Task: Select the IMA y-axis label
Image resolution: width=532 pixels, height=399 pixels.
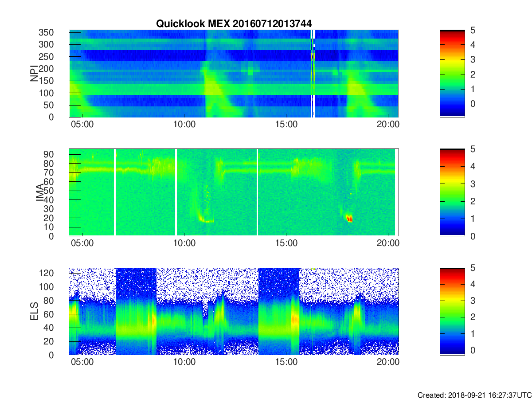Action: click(40, 192)
